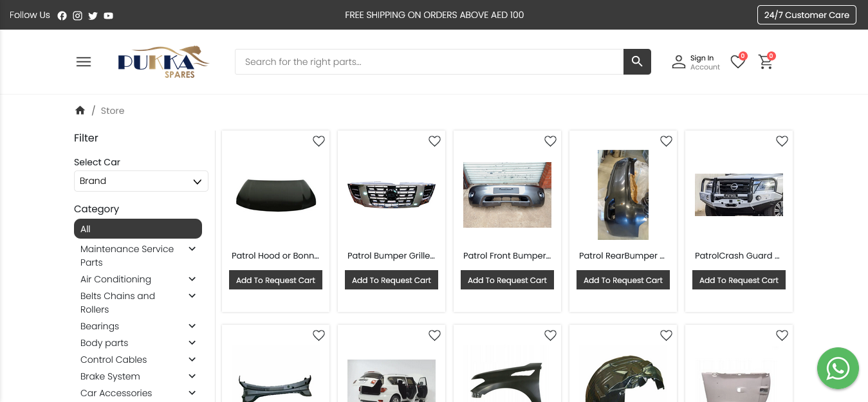Favorite the Patrol Hood or Bonnet product
This screenshot has width=868, height=402.
click(x=319, y=142)
